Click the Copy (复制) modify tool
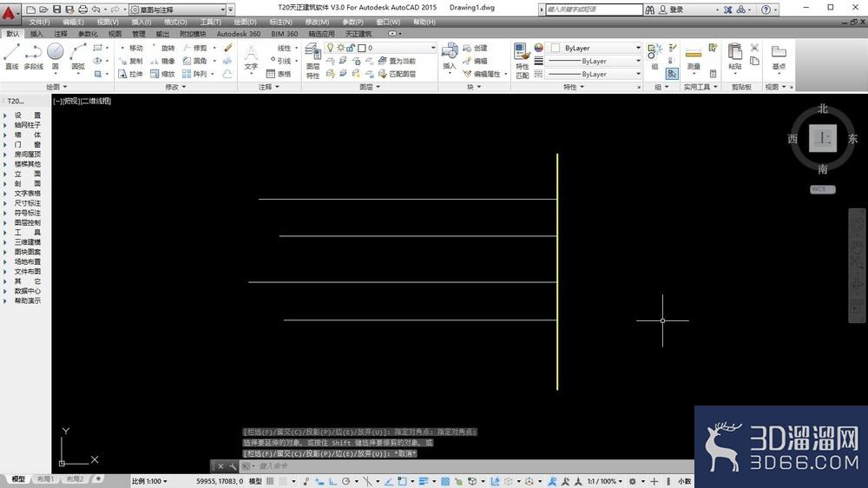The image size is (868, 488). pos(131,61)
